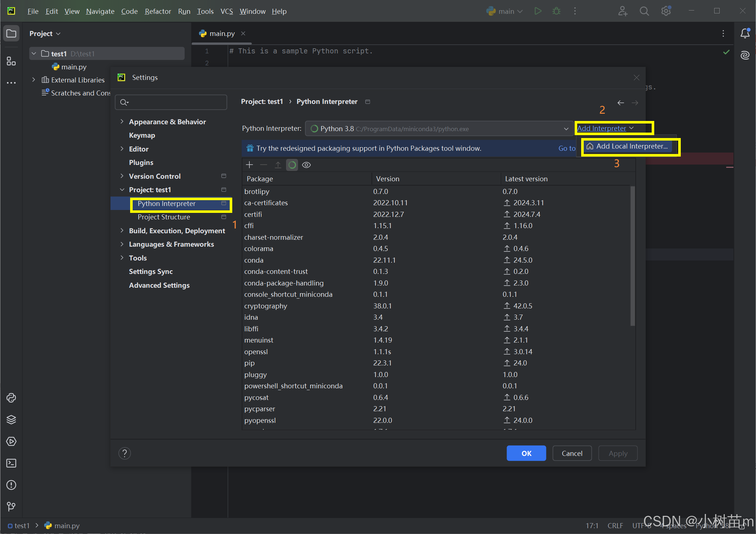Expand Languages & Frameworks section
The image size is (756, 534).
point(122,244)
